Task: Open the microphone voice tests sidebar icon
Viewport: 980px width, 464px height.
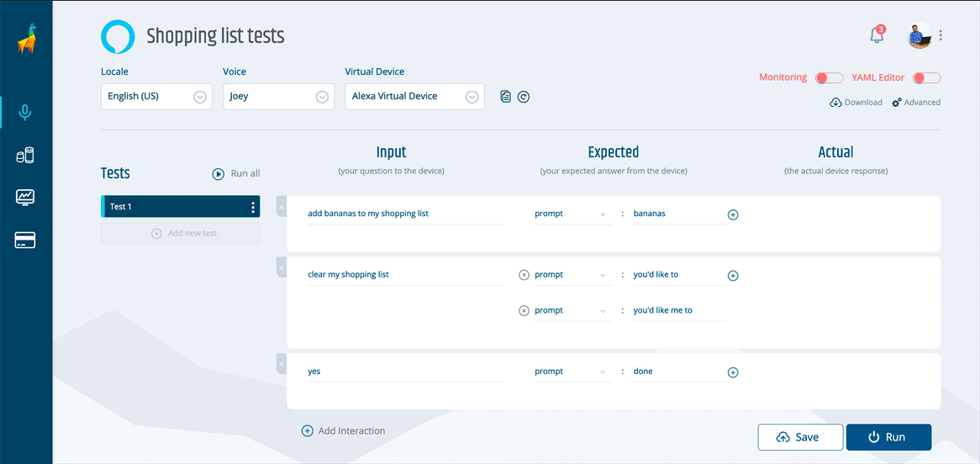Action: pos(25,113)
